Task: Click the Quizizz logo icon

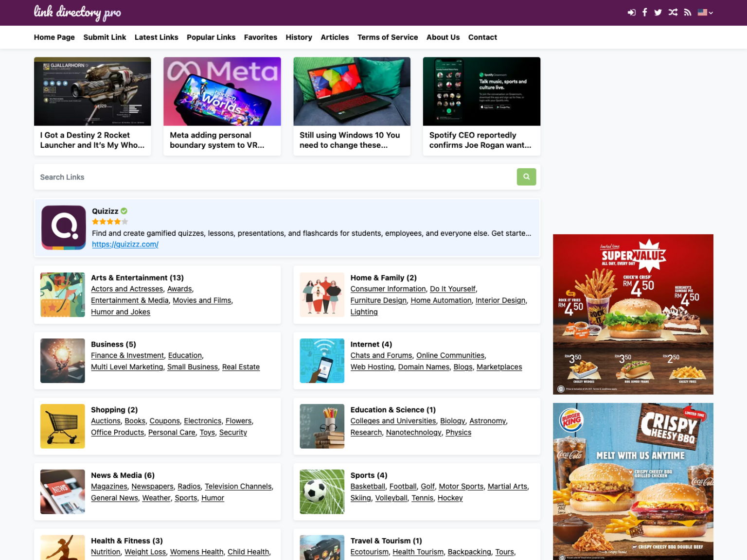Action: pyautogui.click(x=64, y=227)
